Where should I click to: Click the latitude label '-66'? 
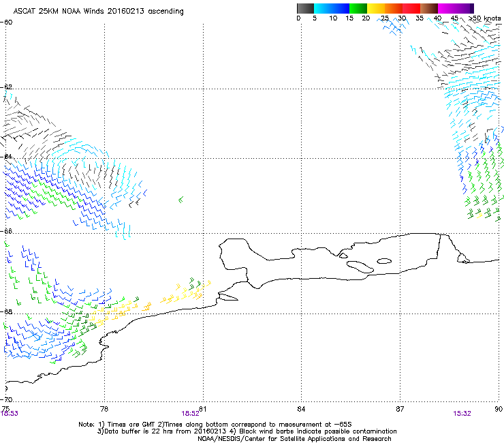tap(7, 231)
